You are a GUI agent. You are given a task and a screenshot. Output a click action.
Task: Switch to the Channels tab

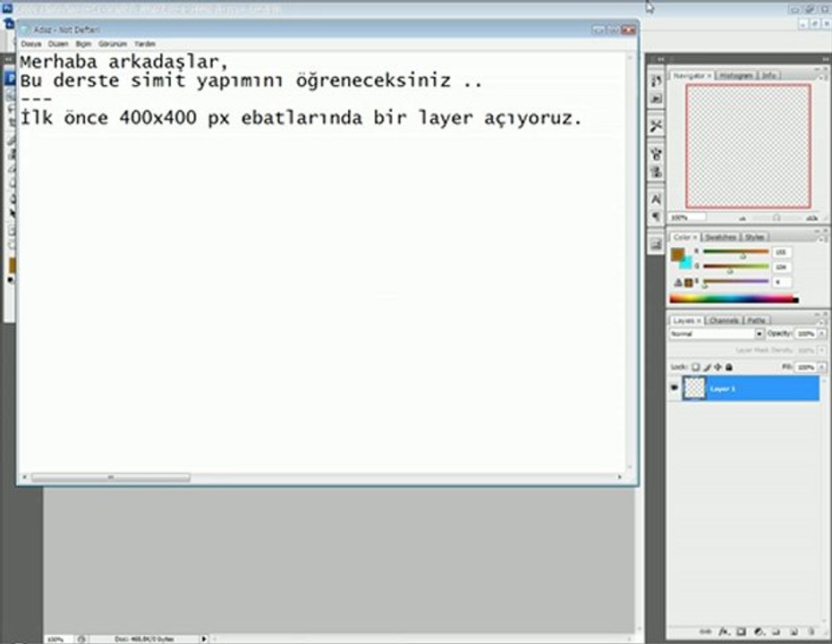724,320
